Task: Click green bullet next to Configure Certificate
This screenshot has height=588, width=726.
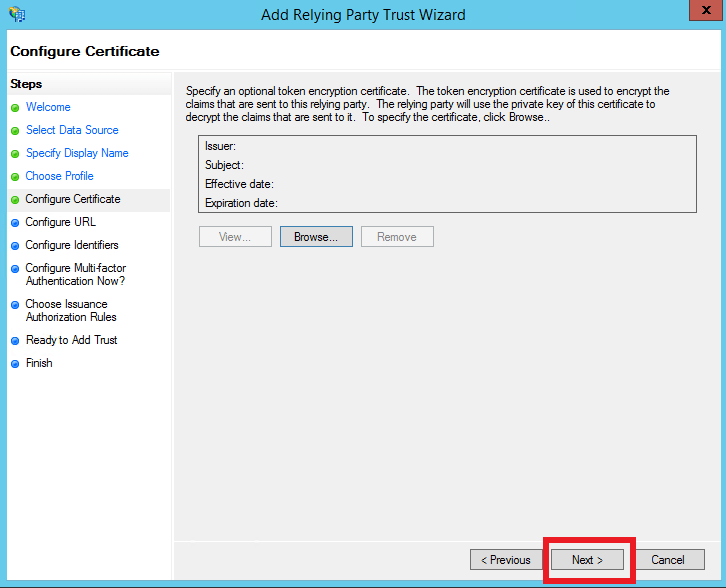Action: (x=15, y=200)
